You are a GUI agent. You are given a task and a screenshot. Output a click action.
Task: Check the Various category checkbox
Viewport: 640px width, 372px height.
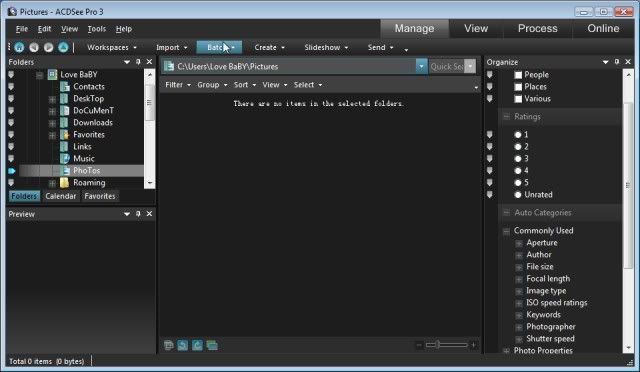coord(518,99)
